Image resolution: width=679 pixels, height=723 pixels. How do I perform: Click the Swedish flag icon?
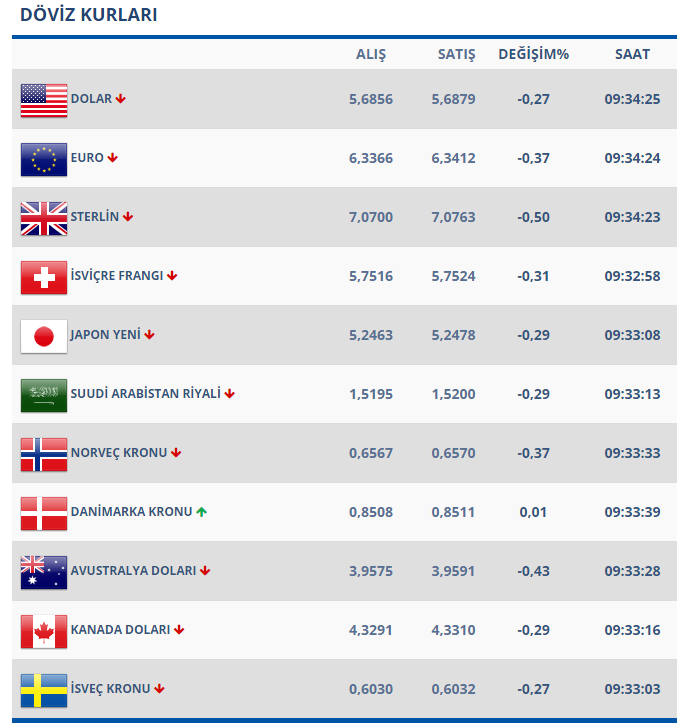pos(44,690)
